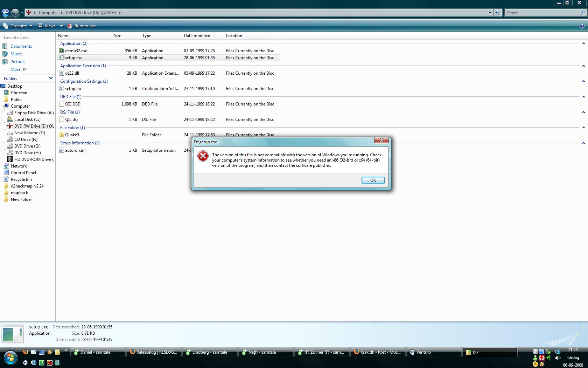Click the Burn to disc toolbar button
Viewport: 588px width, 368px height.
(x=82, y=26)
